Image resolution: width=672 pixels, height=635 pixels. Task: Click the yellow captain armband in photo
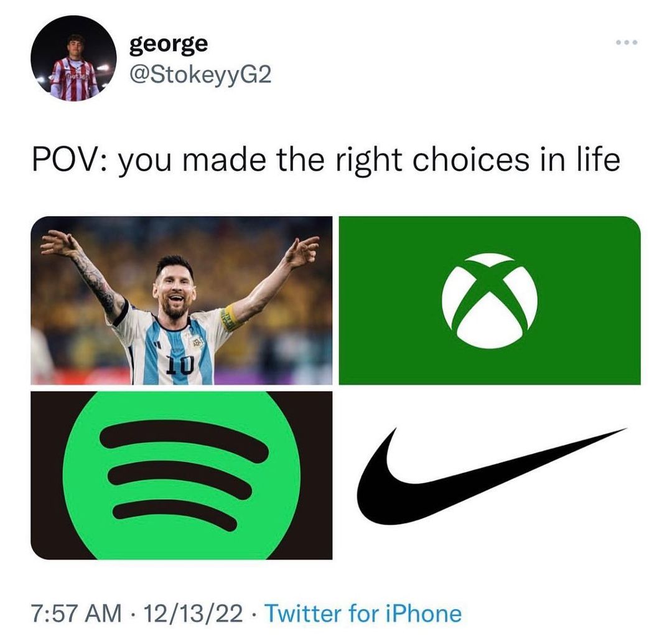229,317
